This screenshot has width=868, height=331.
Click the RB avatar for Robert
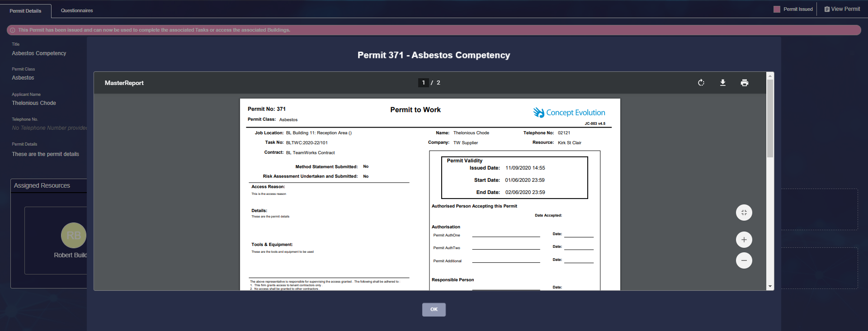click(x=73, y=235)
